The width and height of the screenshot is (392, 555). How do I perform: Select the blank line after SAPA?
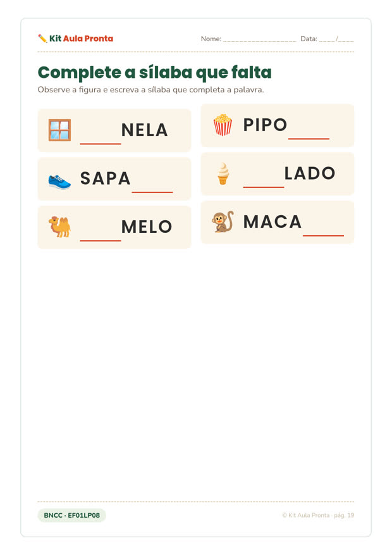pyautogui.click(x=152, y=192)
